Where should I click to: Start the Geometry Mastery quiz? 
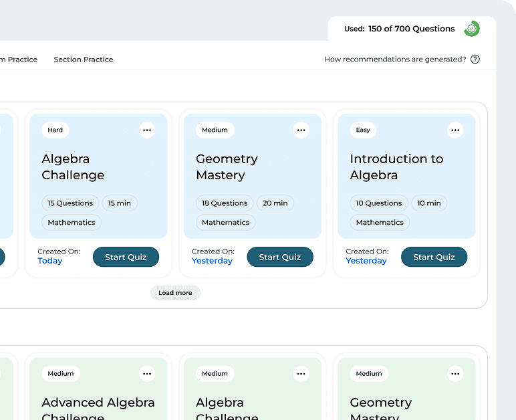[279, 257]
